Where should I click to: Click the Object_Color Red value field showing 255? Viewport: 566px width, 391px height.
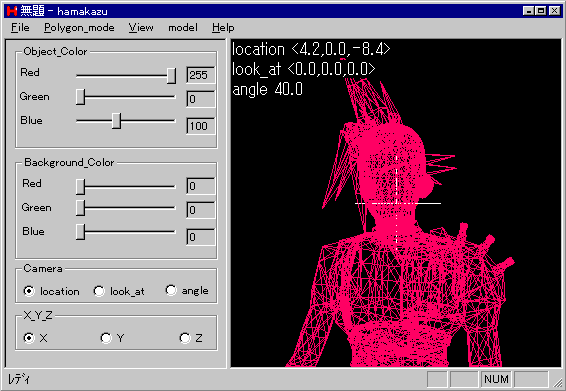[201, 75]
